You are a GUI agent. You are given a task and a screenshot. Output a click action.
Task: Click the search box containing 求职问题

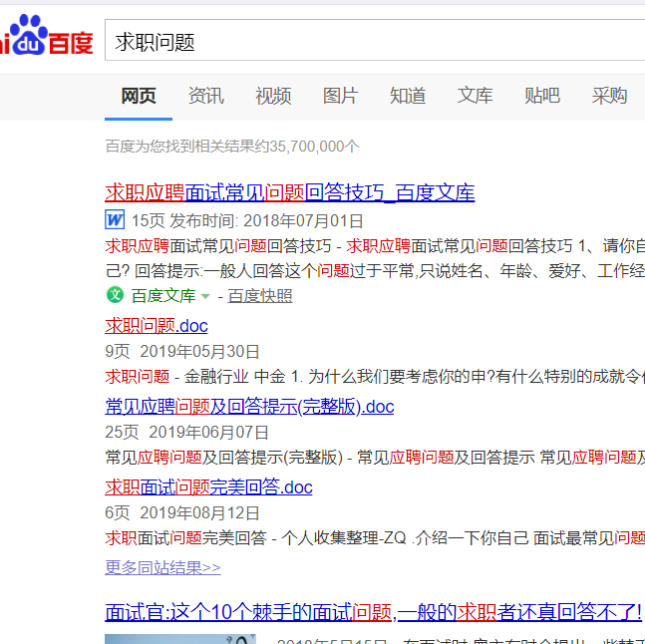click(x=369, y=41)
